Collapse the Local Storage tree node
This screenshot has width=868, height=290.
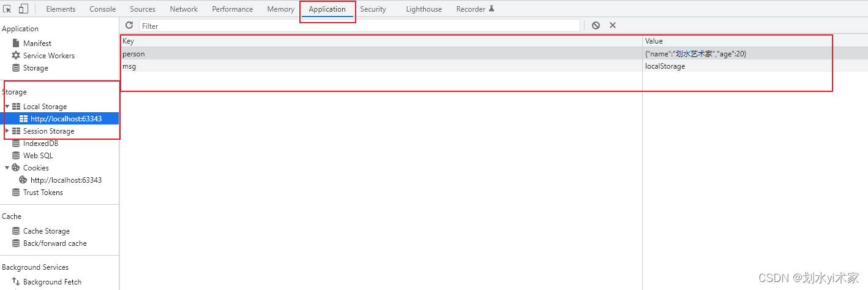[7, 107]
